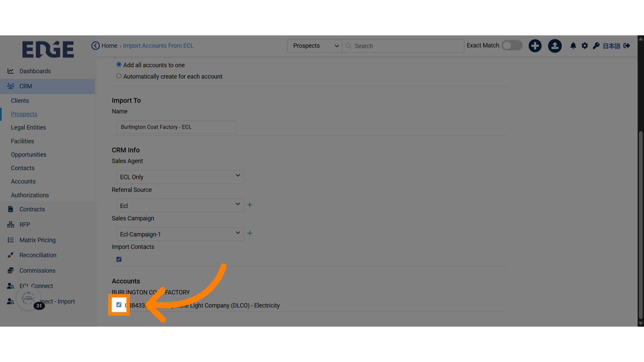Go to Prospects submenu link

[x=24, y=114]
